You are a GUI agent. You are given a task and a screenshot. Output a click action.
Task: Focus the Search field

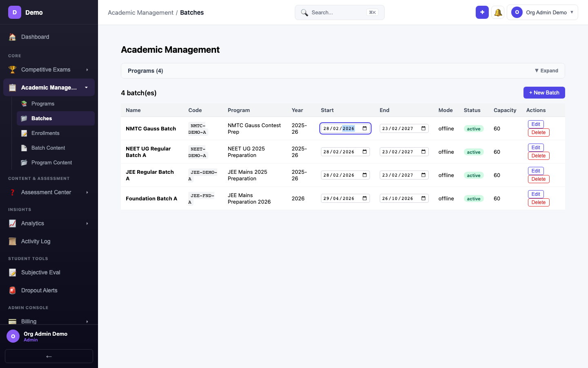point(340,12)
